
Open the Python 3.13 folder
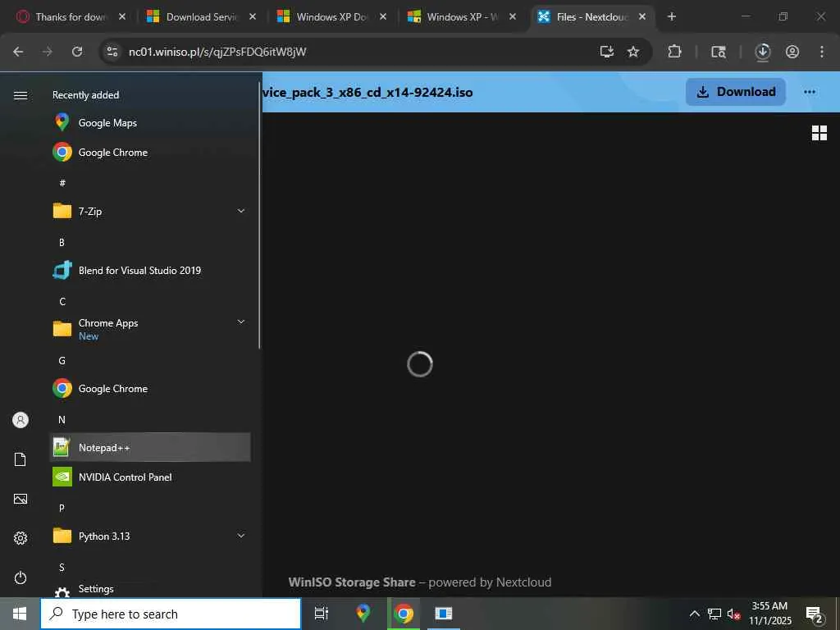150,536
